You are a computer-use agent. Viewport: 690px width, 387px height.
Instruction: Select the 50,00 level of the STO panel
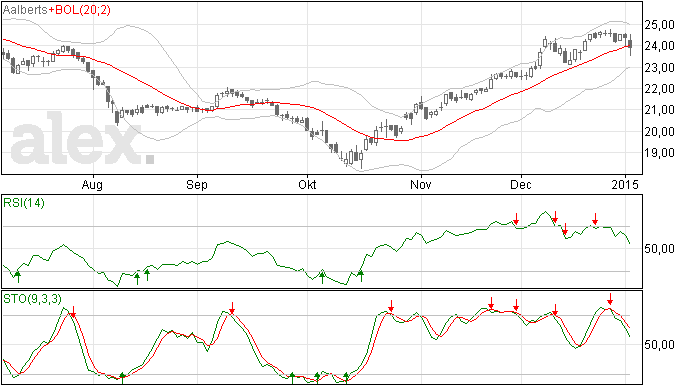(659, 345)
